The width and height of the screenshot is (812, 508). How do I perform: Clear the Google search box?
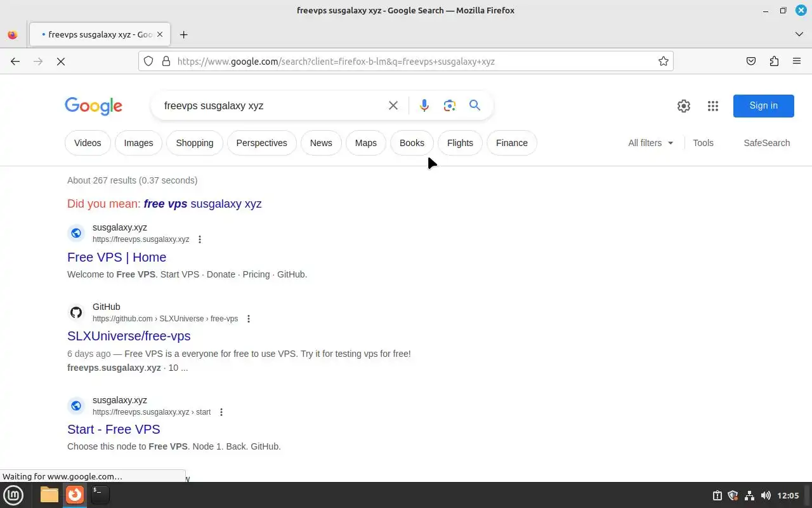click(393, 105)
